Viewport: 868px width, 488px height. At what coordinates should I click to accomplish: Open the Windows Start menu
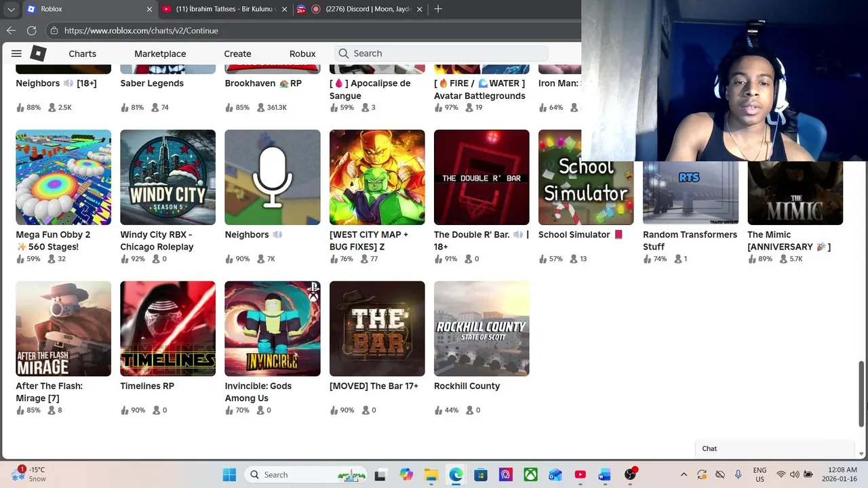tap(229, 475)
